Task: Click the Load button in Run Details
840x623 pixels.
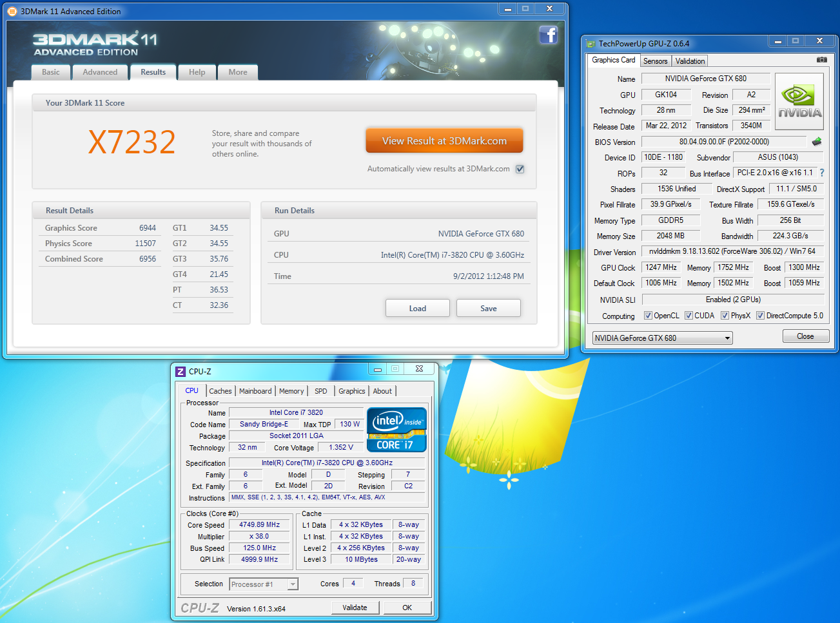Action: [418, 309]
